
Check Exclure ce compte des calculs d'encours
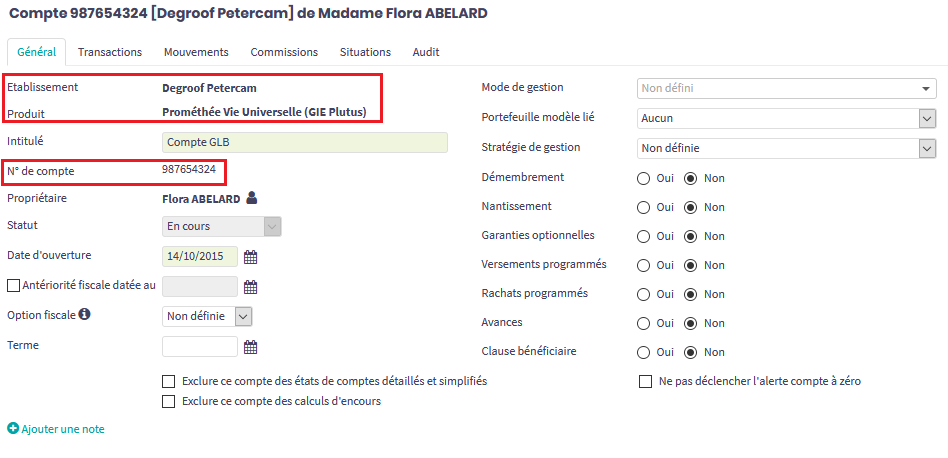pos(168,402)
